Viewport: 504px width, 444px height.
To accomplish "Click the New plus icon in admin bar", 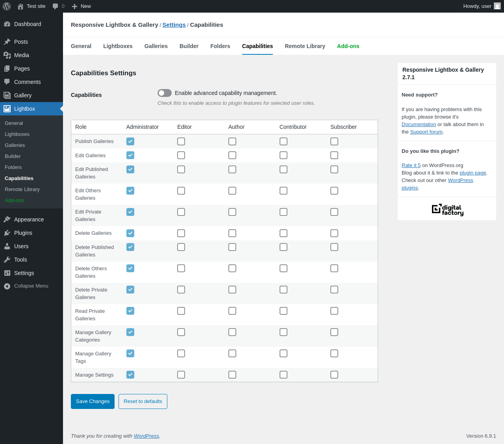I will click(74, 6).
